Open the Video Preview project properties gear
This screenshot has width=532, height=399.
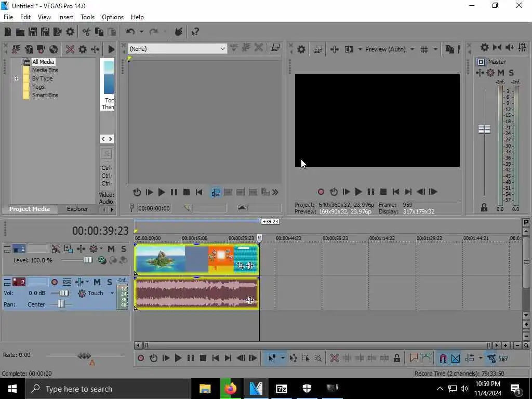(301, 49)
